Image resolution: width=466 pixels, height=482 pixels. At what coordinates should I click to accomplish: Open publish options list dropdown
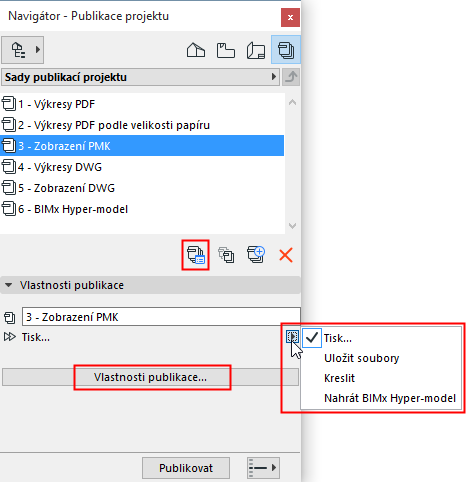click(x=263, y=468)
